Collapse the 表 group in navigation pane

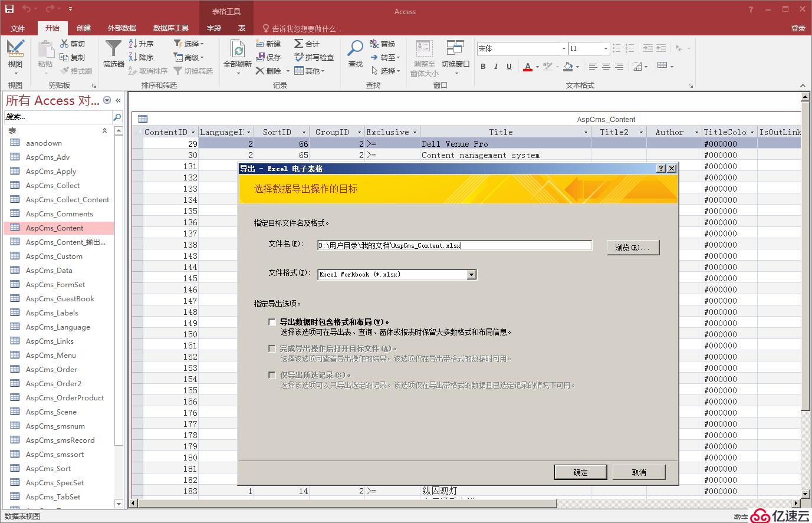[x=105, y=131]
